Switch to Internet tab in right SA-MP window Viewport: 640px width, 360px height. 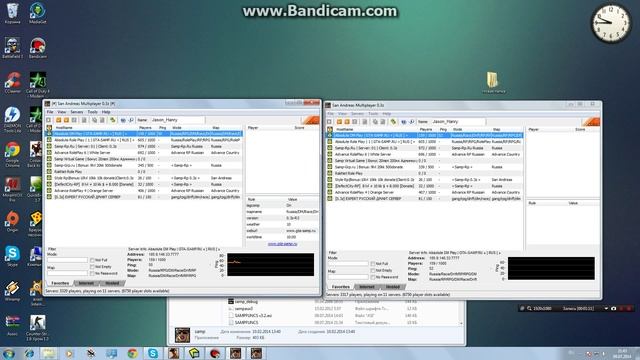pyautogui.click(x=367, y=287)
